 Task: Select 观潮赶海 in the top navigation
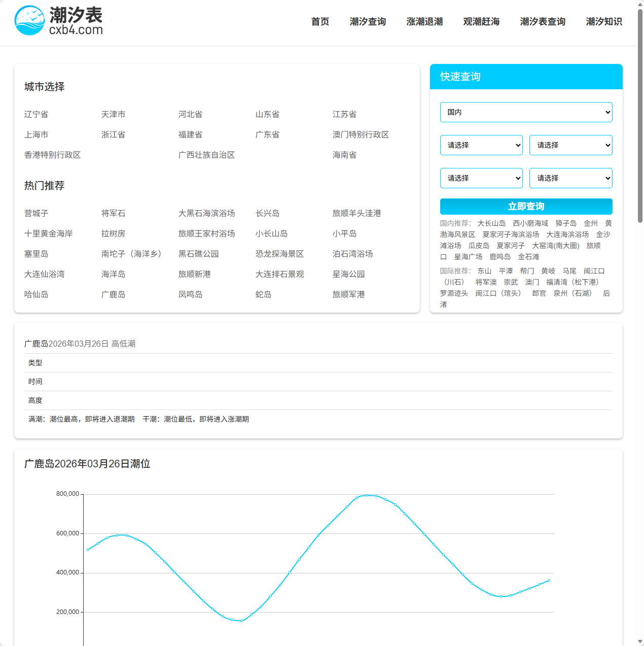tap(481, 22)
